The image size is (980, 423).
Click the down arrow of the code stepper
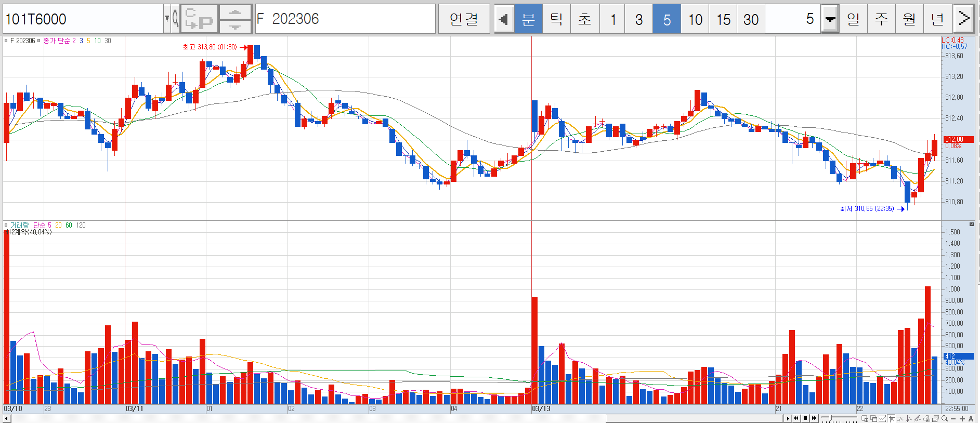pyautogui.click(x=236, y=27)
